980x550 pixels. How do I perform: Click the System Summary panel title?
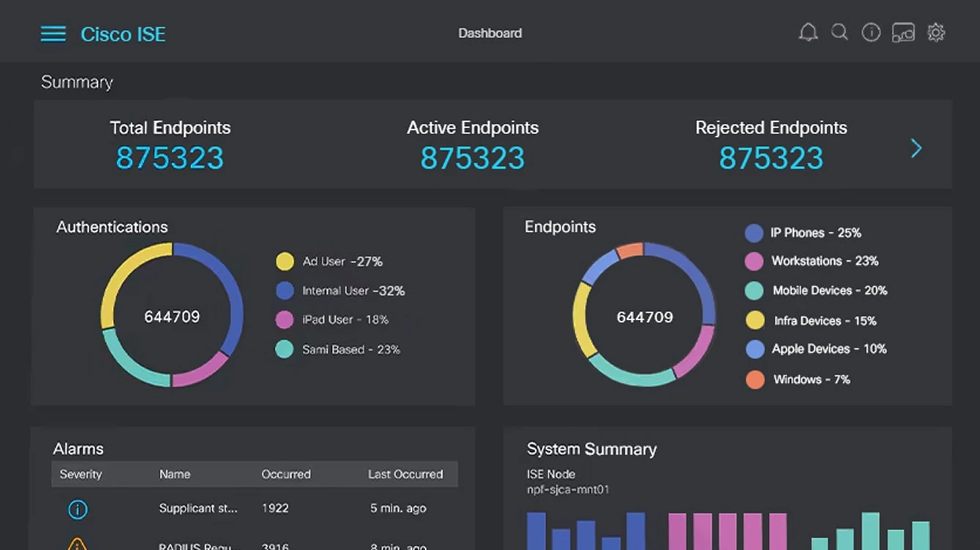click(592, 450)
